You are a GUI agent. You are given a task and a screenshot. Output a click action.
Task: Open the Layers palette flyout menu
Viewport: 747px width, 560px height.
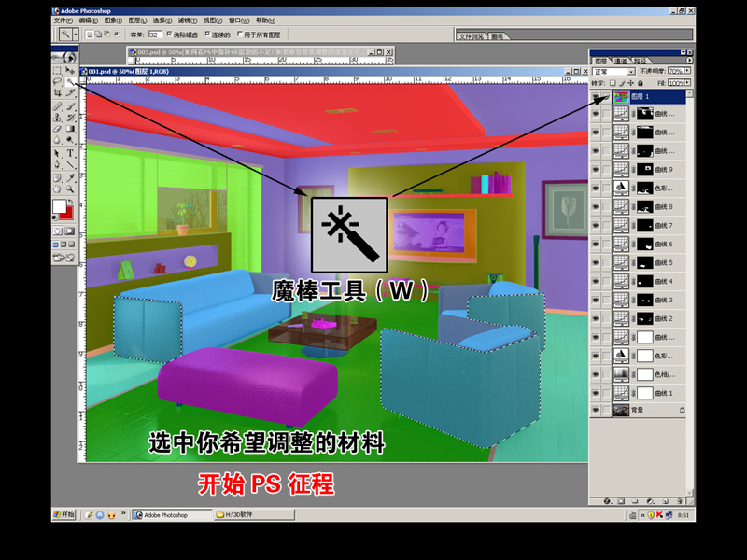point(689,61)
